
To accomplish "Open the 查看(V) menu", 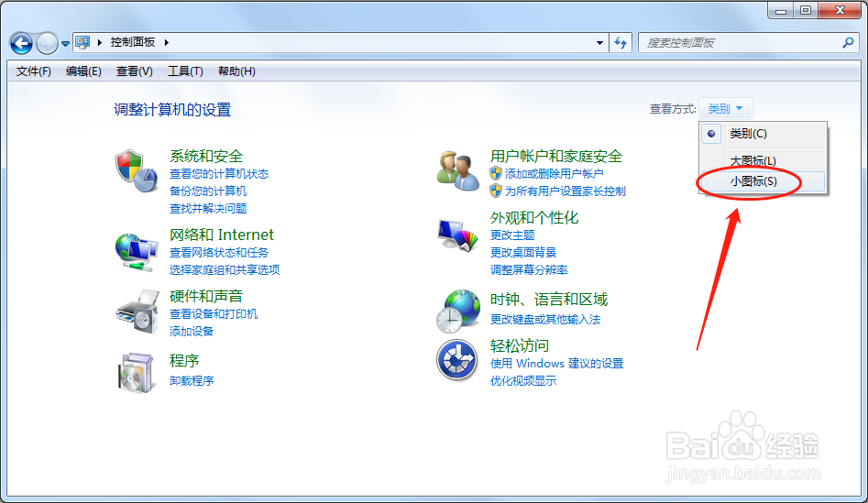I will pos(135,71).
